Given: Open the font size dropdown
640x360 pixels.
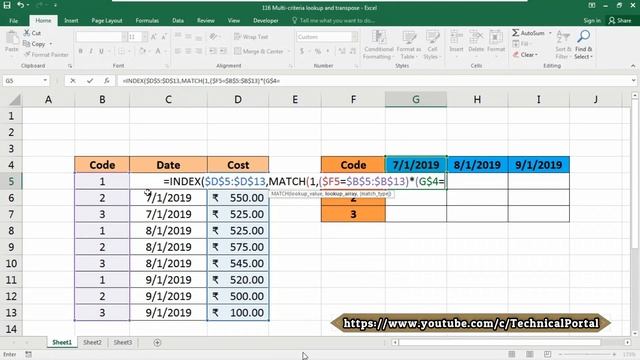Looking at the screenshot, I should pyautogui.click(x=145, y=37).
